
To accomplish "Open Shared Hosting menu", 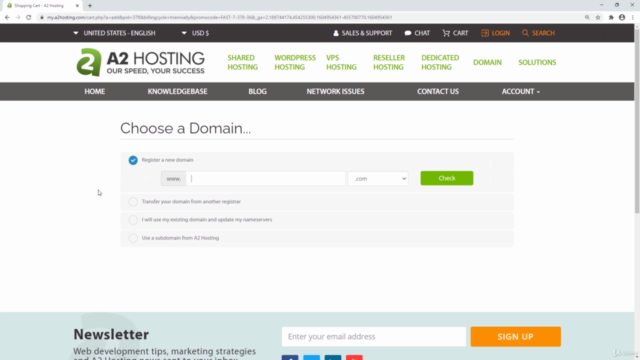I will pos(242,62).
